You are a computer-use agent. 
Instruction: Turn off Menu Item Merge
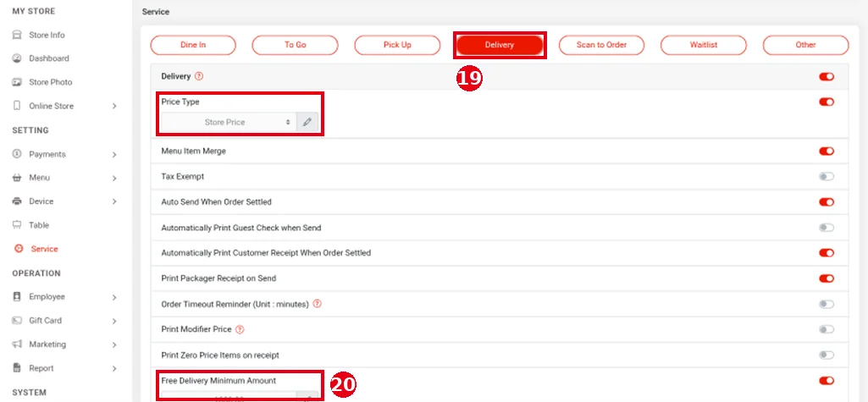[827, 151]
